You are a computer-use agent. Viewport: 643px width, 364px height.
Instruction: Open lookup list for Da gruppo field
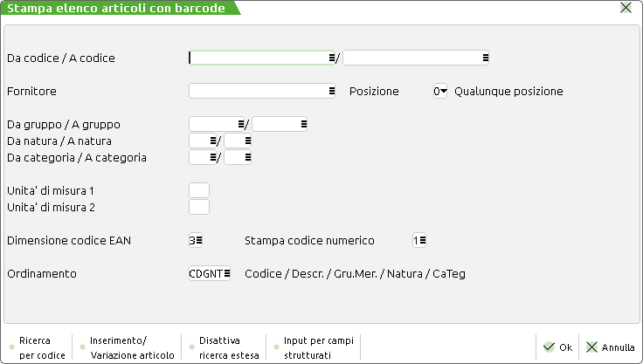(241, 124)
